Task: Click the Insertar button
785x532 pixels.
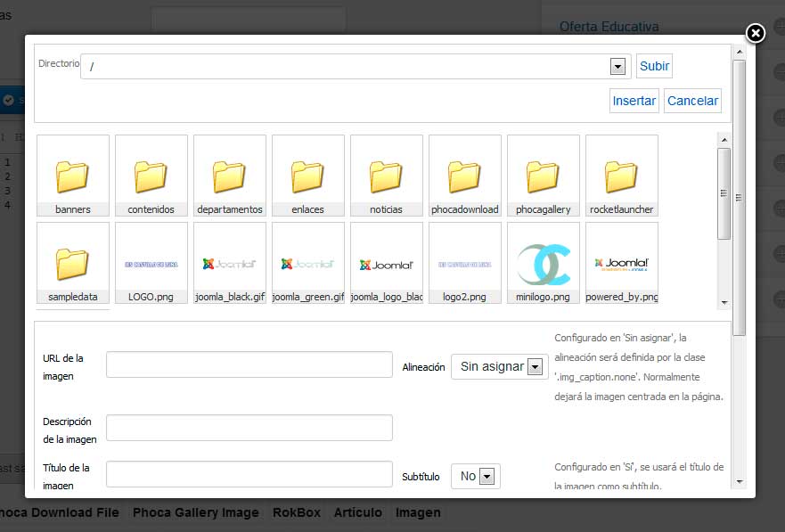Action: click(634, 101)
